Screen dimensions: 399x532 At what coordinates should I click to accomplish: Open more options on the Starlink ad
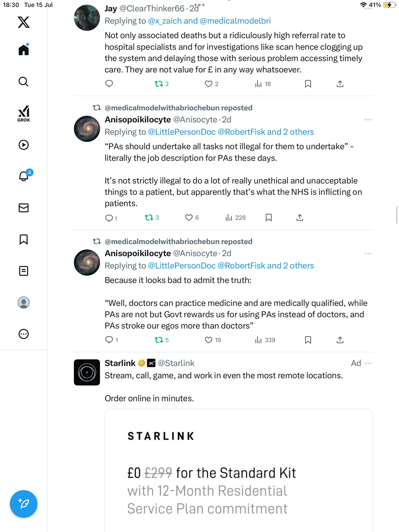pyautogui.click(x=368, y=363)
